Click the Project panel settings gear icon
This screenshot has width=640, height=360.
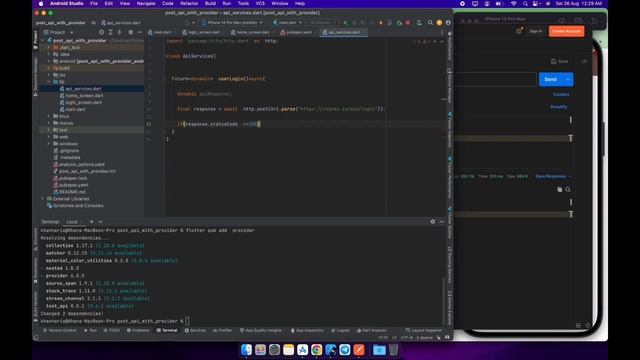point(131,32)
